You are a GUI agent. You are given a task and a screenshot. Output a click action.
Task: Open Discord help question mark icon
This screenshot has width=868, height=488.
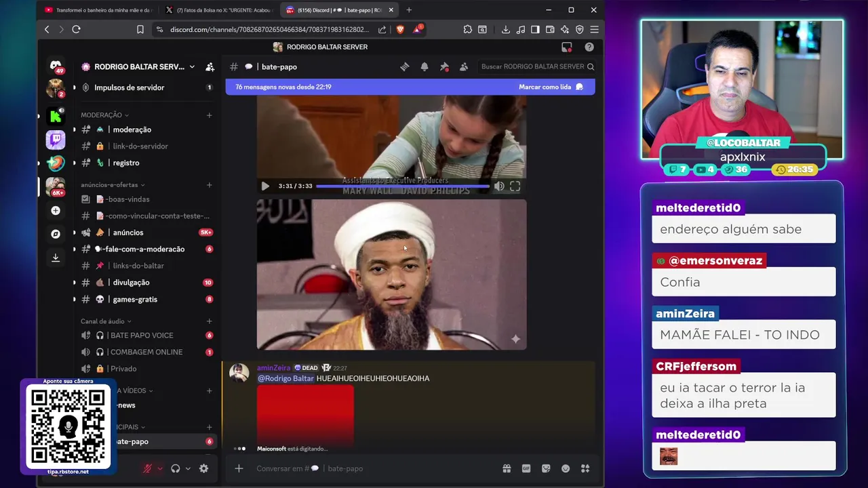coord(589,47)
